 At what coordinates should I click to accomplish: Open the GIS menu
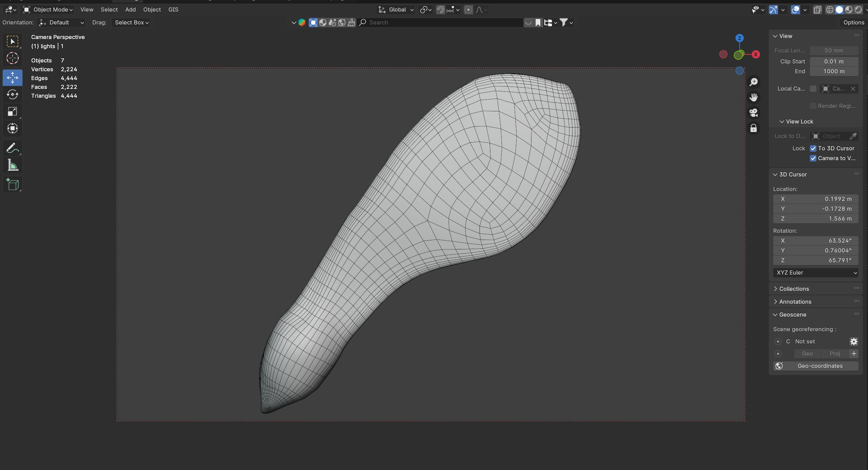coord(173,10)
